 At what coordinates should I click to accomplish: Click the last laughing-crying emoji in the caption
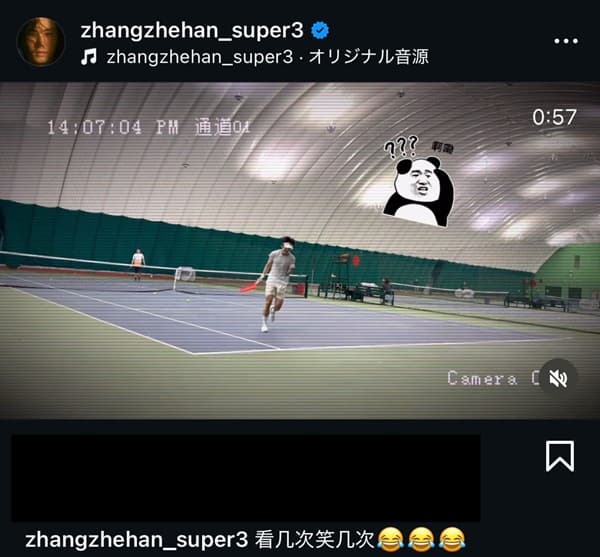pos(452,539)
